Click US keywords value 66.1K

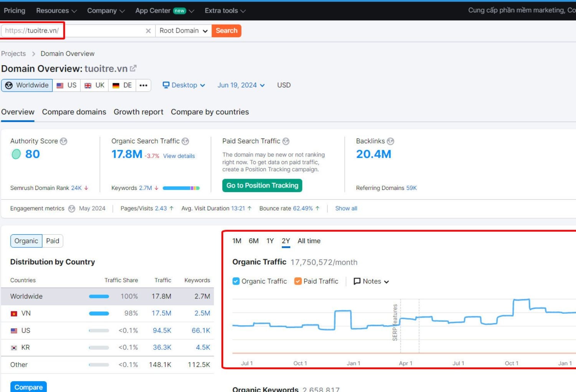pyautogui.click(x=201, y=331)
